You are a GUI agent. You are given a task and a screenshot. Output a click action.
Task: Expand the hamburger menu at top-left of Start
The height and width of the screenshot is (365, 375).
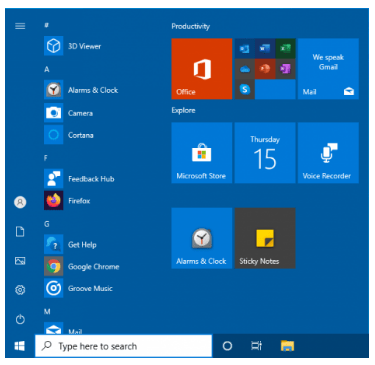click(20, 26)
